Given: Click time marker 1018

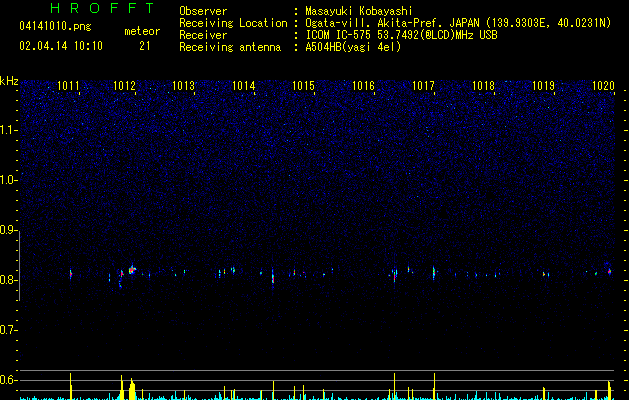Looking at the screenshot, I should pos(483,86).
